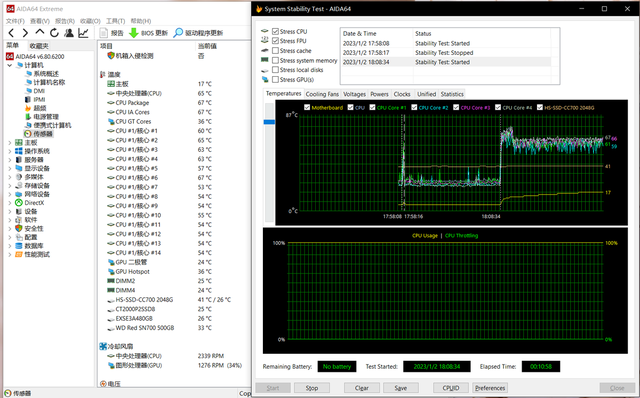Click the up arrow toolbar icon
Viewport: 640px width, 398px height.
click(40, 32)
